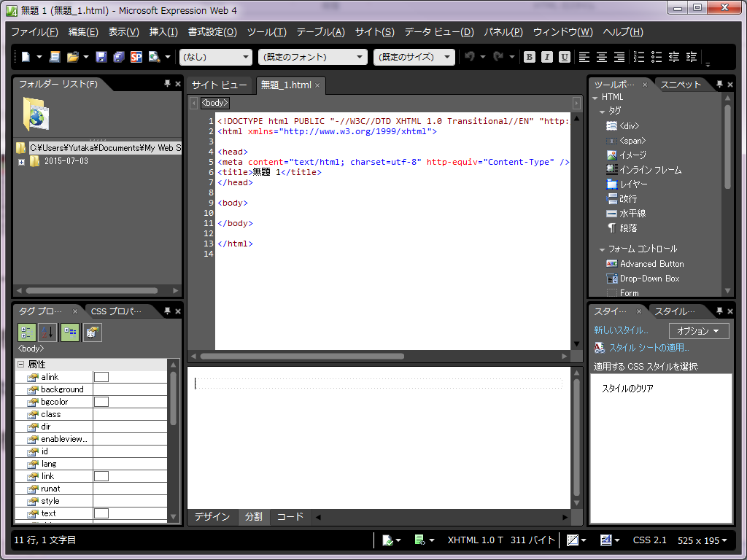Click the New Page toolbar icon
The width and height of the screenshot is (747, 560).
click(x=26, y=57)
